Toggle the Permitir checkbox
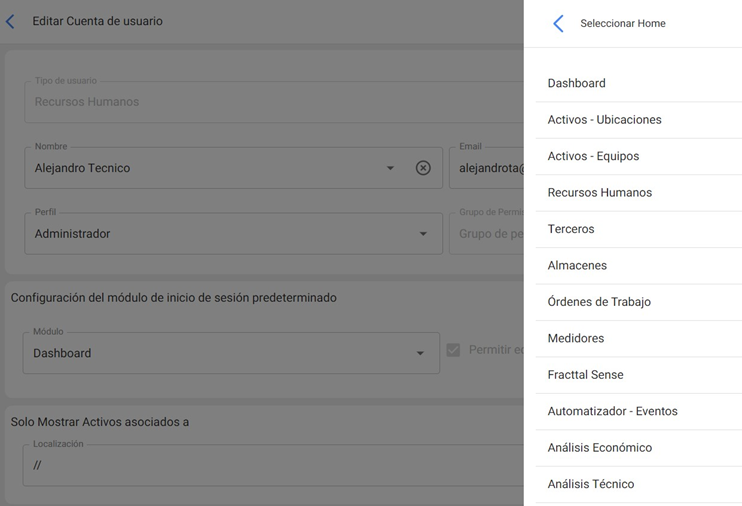 coord(453,350)
